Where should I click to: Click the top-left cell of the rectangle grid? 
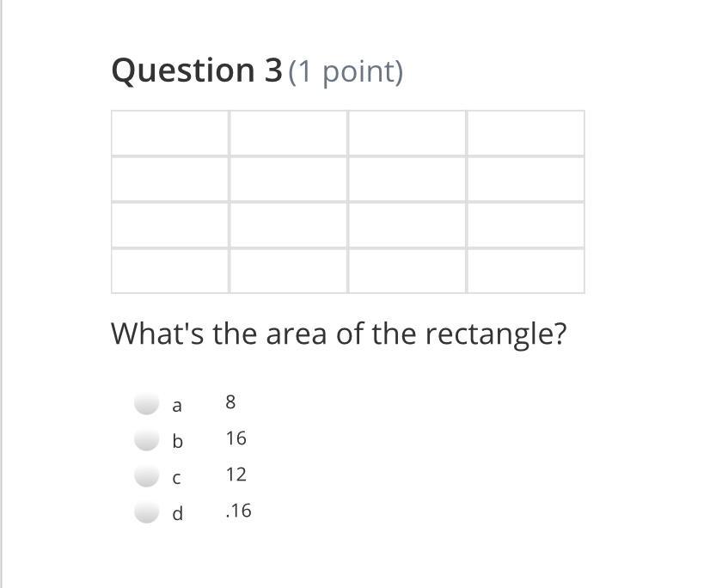170,133
